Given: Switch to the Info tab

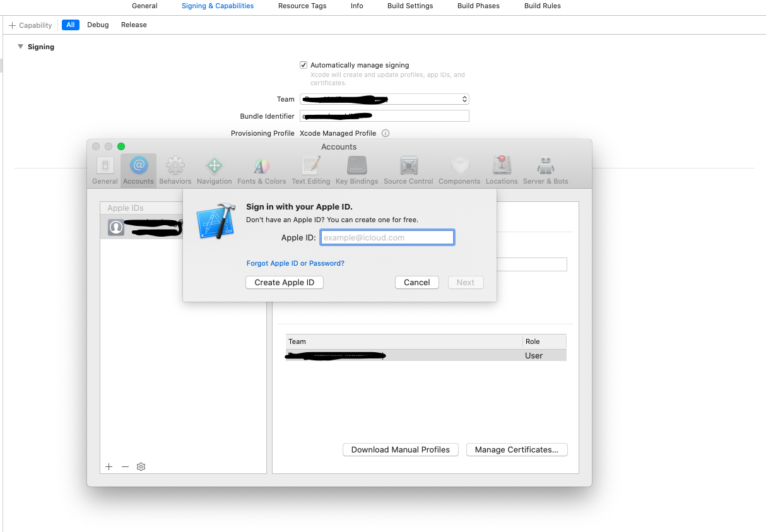Looking at the screenshot, I should [x=357, y=6].
